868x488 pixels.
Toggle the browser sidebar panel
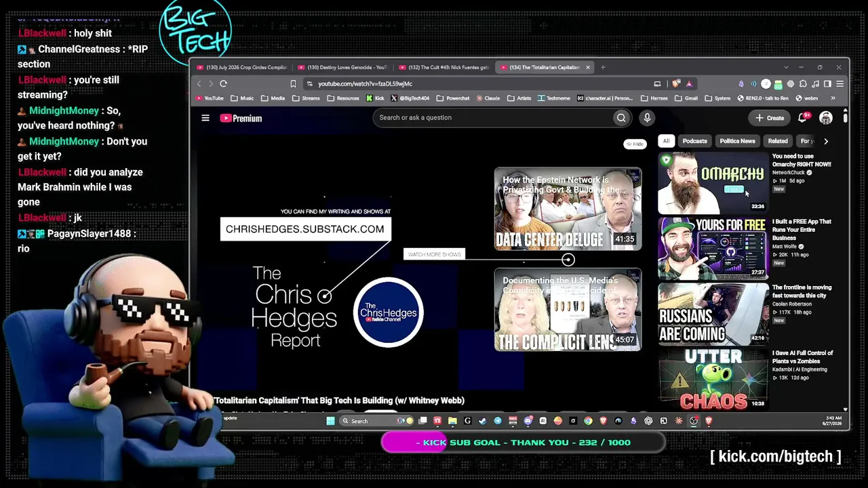coord(827,83)
